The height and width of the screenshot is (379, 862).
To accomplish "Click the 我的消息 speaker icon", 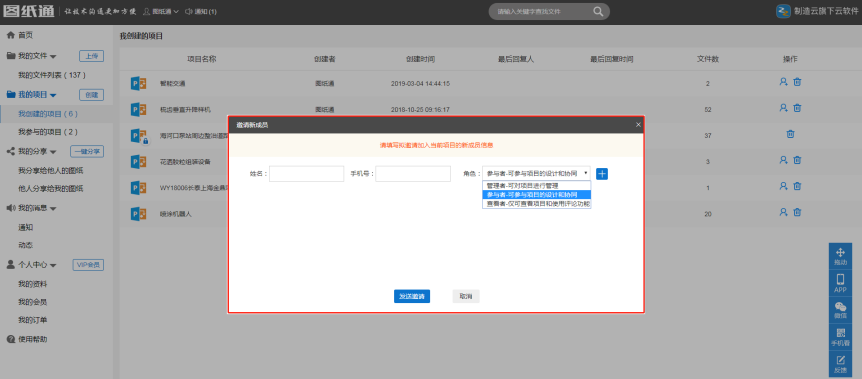I will click(10, 208).
